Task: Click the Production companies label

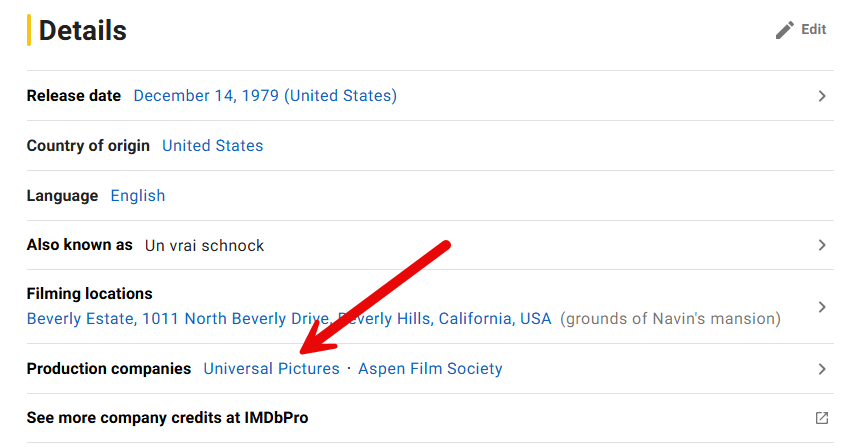Action: coord(109,369)
